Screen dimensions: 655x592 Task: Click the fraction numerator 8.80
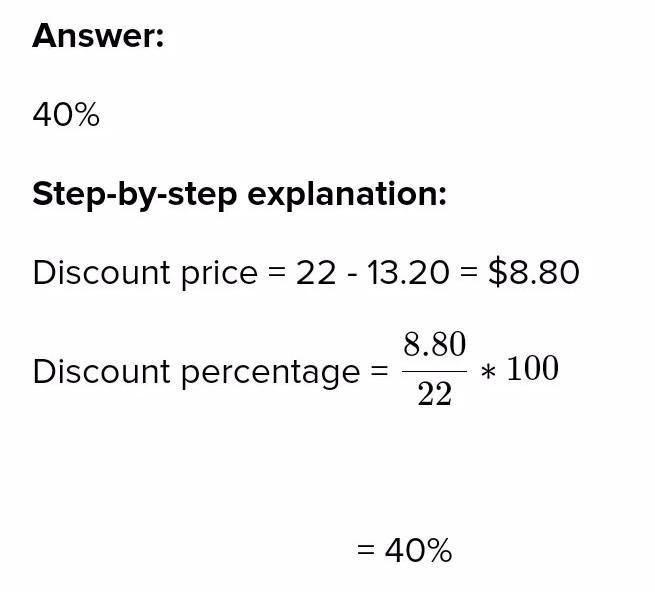point(434,345)
